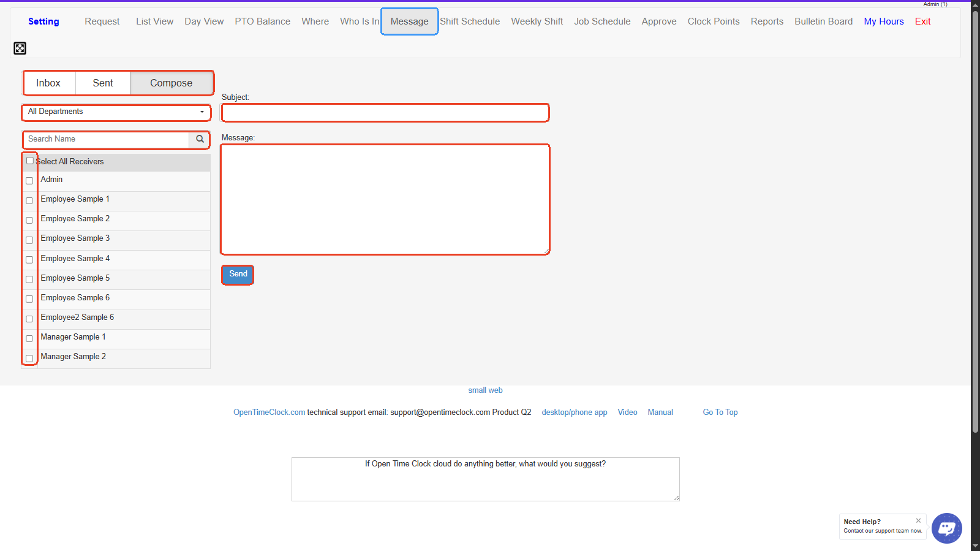Open the My Hours link
This screenshot has height=551, width=980.
coord(883,21)
